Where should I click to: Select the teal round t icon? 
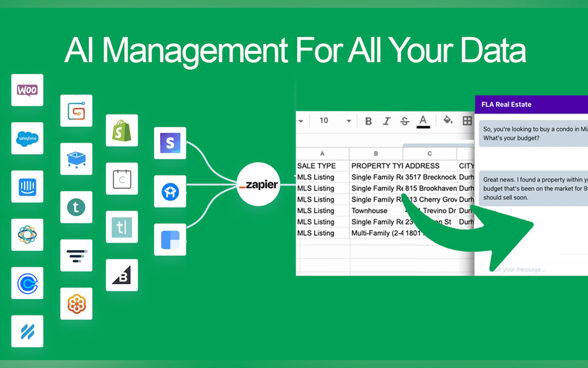click(x=76, y=207)
